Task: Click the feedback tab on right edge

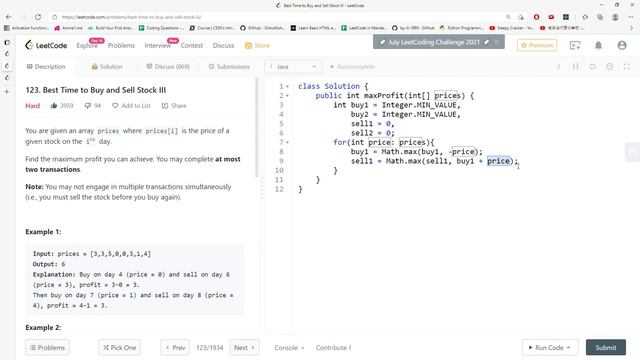Action: [633, 152]
